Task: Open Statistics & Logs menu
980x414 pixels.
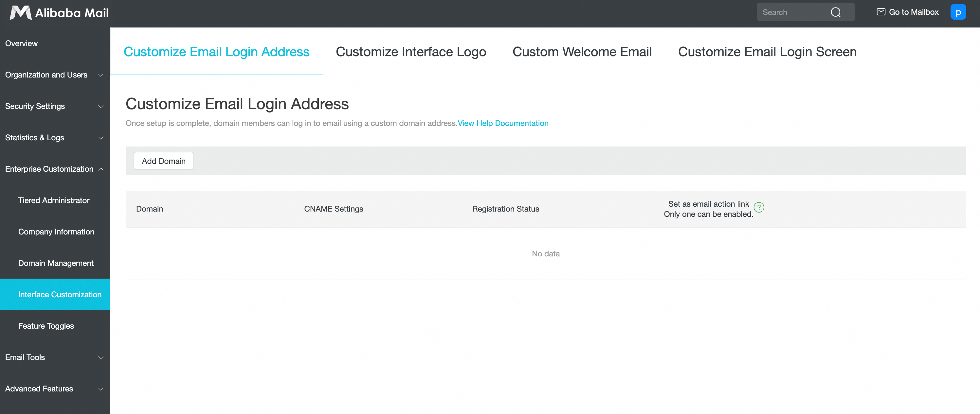Action: [x=55, y=138]
